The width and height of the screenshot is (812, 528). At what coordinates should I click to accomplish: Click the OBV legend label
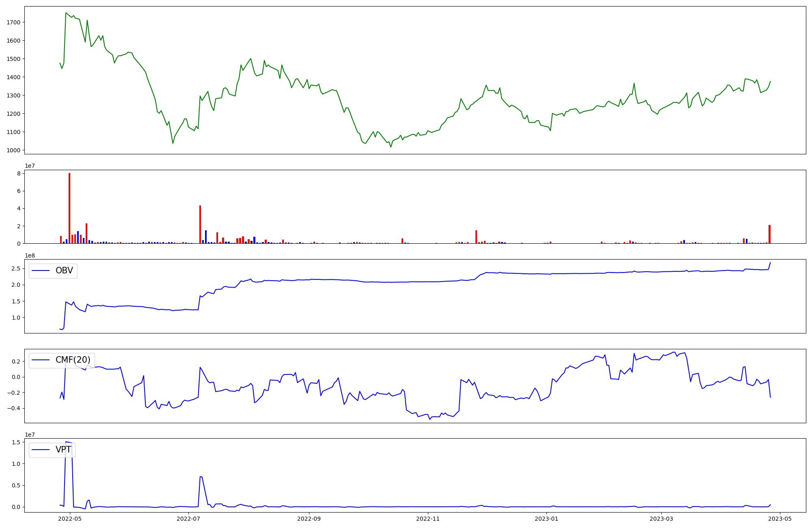click(x=64, y=270)
